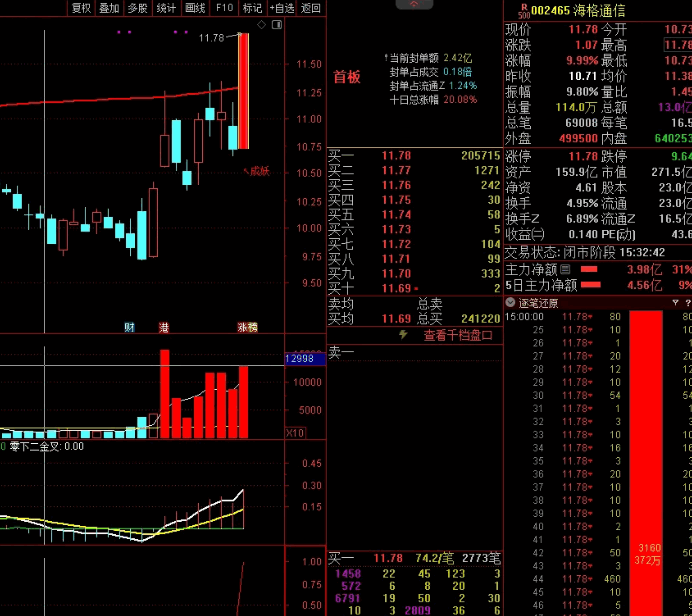The height and width of the screenshot is (616, 692).
Task: Click the 12998 volume value tag
Action: (305, 359)
